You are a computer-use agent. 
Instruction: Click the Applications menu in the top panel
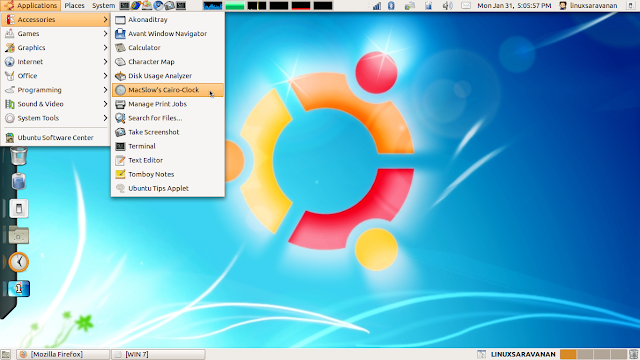[x=31, y=5]
